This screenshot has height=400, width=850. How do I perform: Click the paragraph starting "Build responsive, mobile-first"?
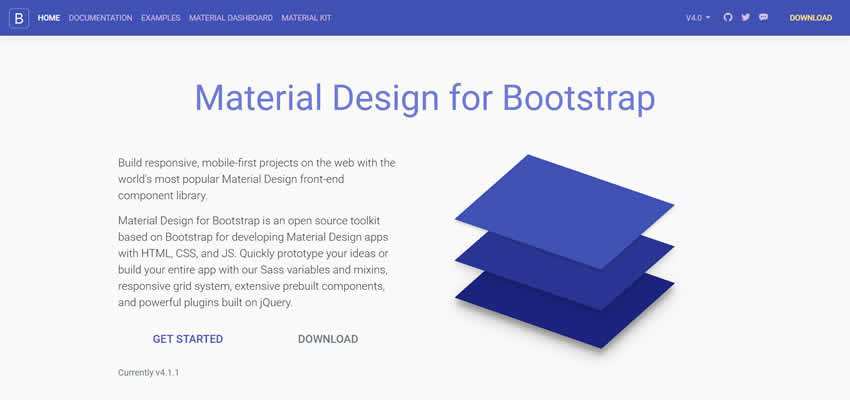257,179
